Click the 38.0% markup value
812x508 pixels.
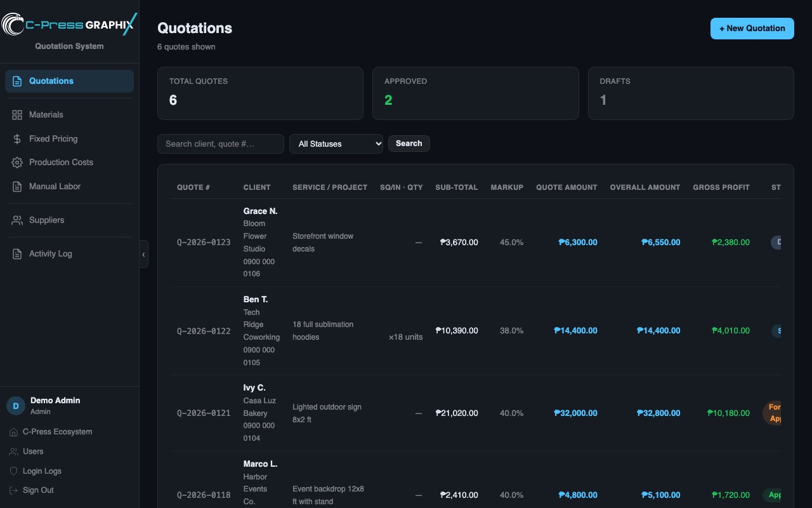pyautogui.click(x=512, y=331)
